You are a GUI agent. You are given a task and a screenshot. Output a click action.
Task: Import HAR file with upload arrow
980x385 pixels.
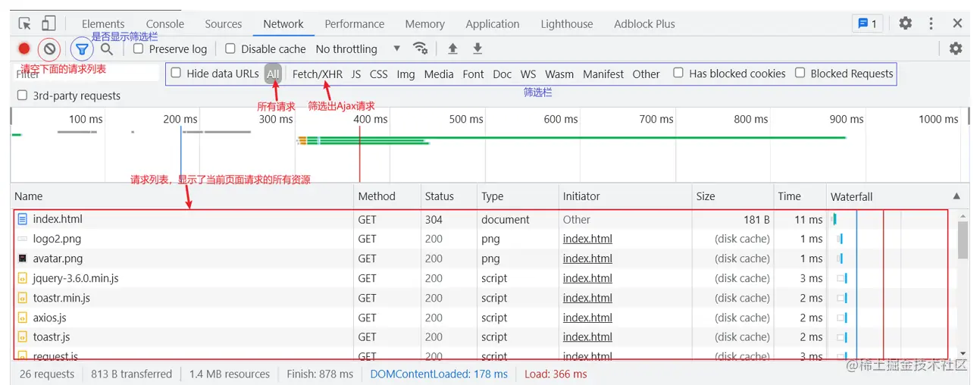452,49
